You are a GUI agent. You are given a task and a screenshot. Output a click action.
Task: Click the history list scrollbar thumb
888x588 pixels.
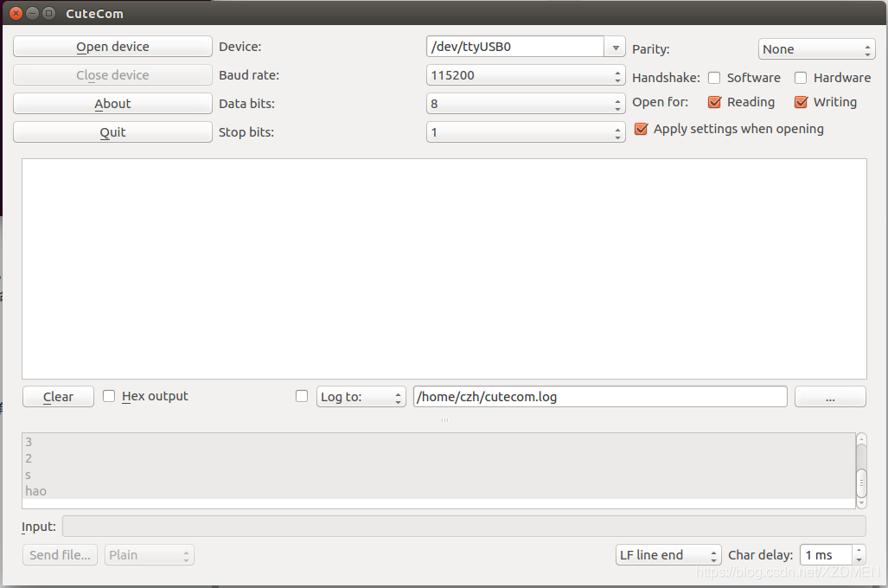click(x=861, y=483)
